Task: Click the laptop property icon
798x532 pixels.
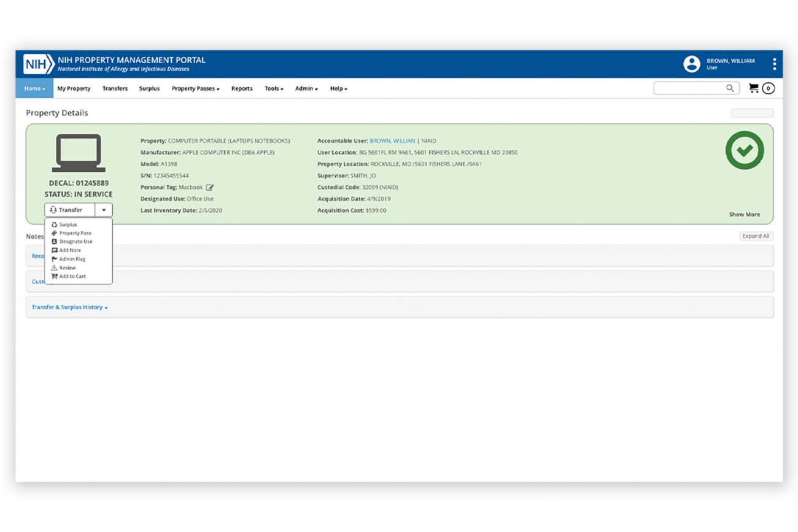Action: [79, 153]
